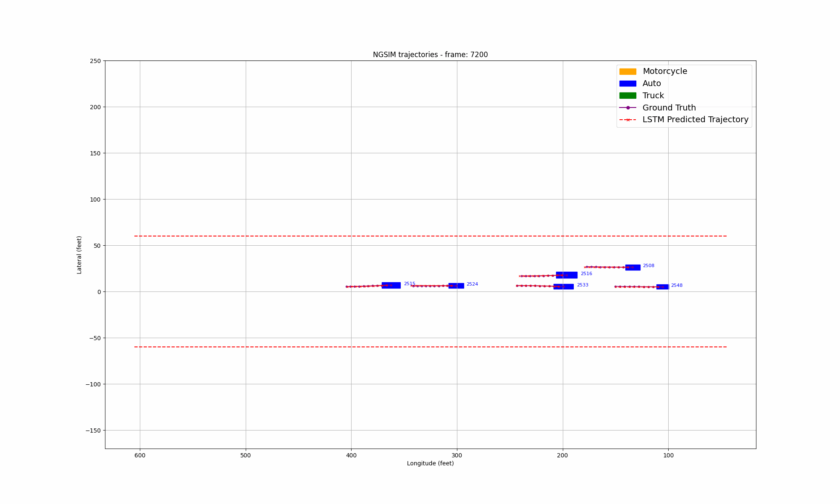Click the 'Motorcycle' legend label

click(665, 71)
